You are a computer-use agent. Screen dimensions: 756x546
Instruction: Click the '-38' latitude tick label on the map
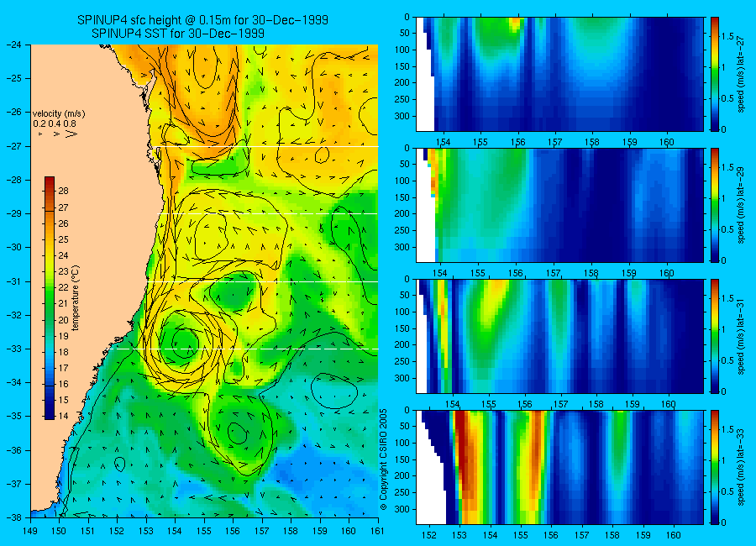tap(14, 517)
